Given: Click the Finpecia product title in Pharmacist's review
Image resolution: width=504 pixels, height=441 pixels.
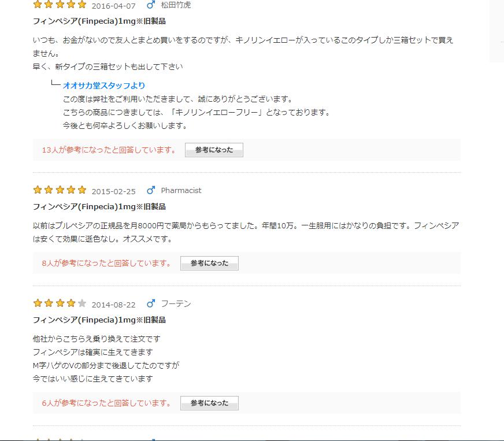Looking at the screenshot, I should (99, 206).
